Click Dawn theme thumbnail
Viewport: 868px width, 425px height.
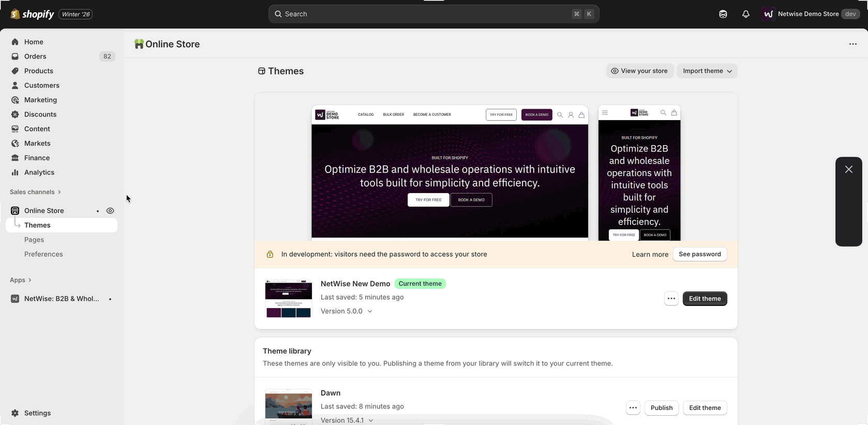pos(289,407)
